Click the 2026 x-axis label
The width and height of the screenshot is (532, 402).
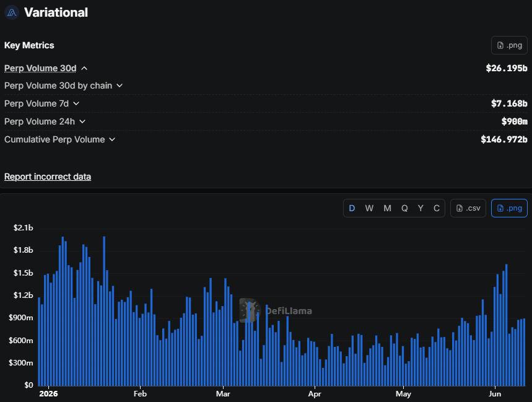tap(48, 394)
